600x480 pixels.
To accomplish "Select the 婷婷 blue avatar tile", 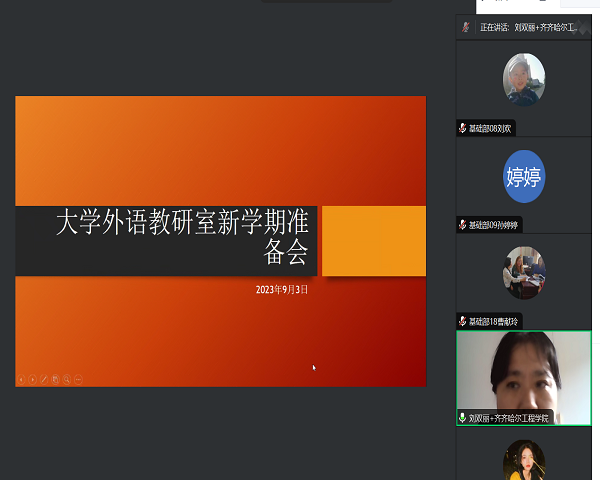I will click(x=524, y=177).
